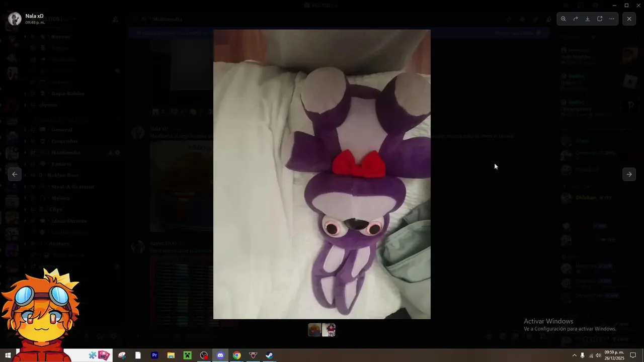Forward the image with the arrow icon

tap(576, 19)
